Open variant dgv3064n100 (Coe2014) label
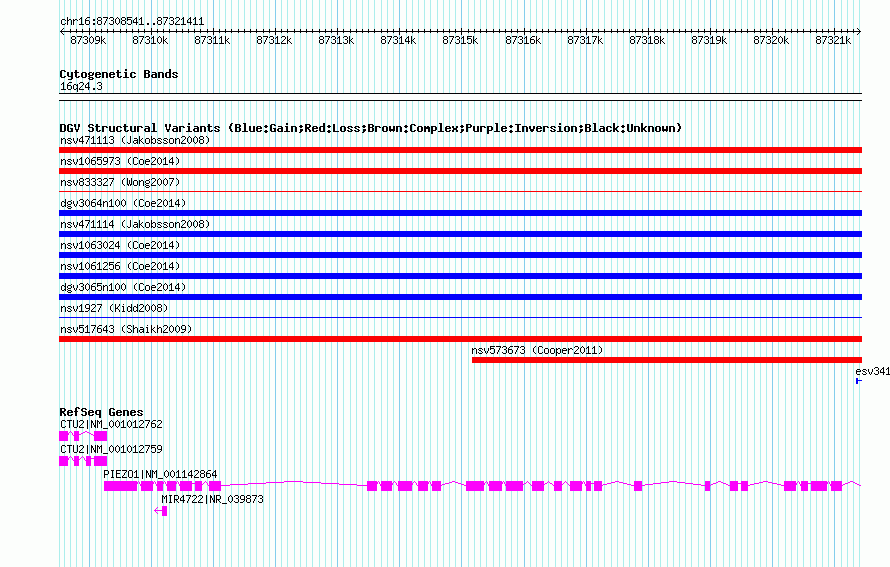This screenshot has height=567, width=890. [123, 203]
